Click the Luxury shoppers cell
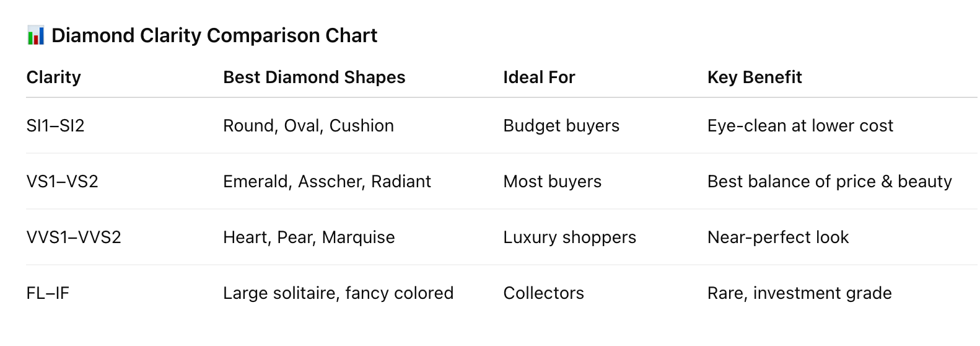 [x=570, y=237]
